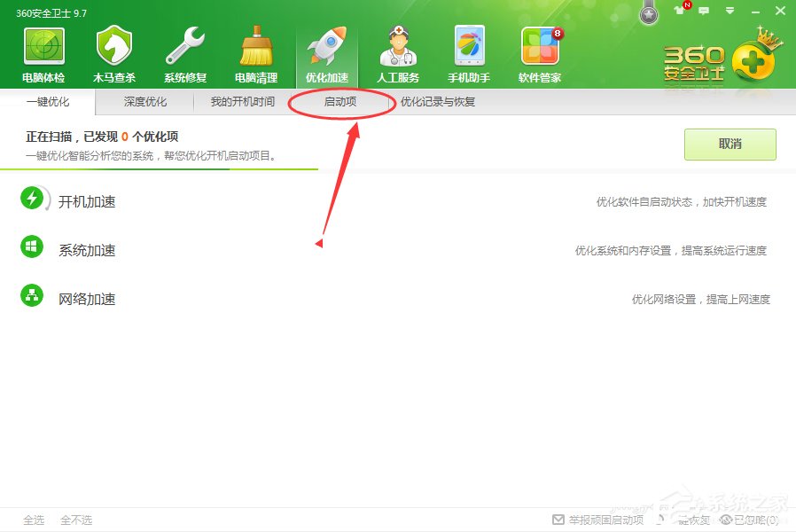Open the message notification icon dropdown
Viewport: 796px width, 532px height.
[x=703, y=11]
